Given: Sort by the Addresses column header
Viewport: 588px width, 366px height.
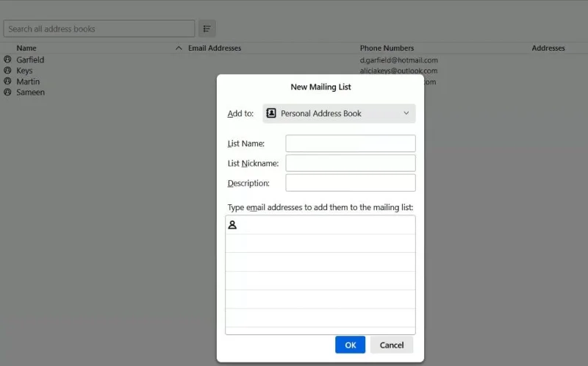Looking at the screenshot, I should (548, 48).
